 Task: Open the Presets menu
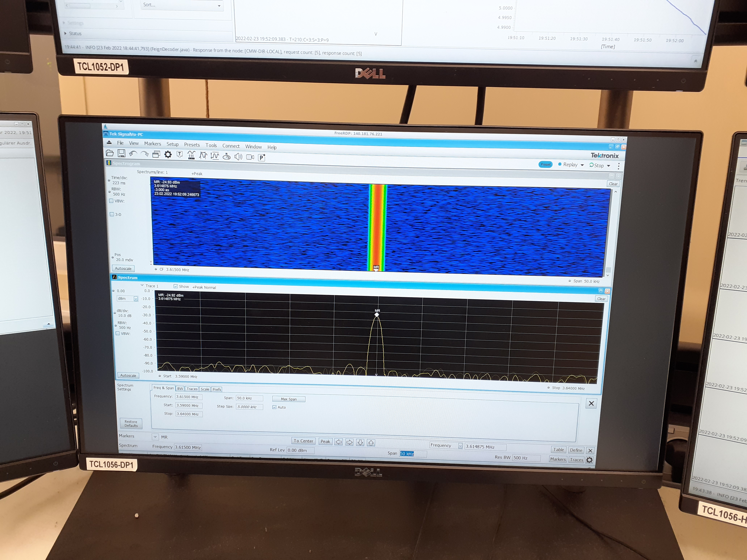192,145
